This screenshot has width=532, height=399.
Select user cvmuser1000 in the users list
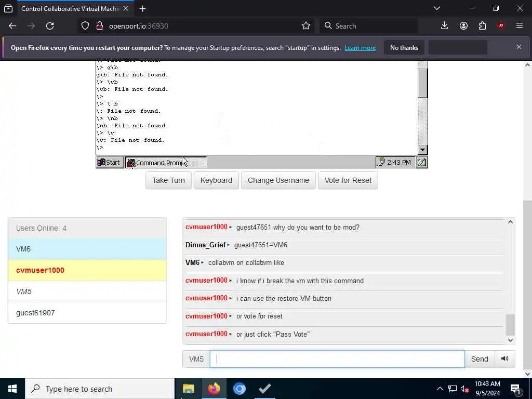pyautogui.click(x=87, y=270)
